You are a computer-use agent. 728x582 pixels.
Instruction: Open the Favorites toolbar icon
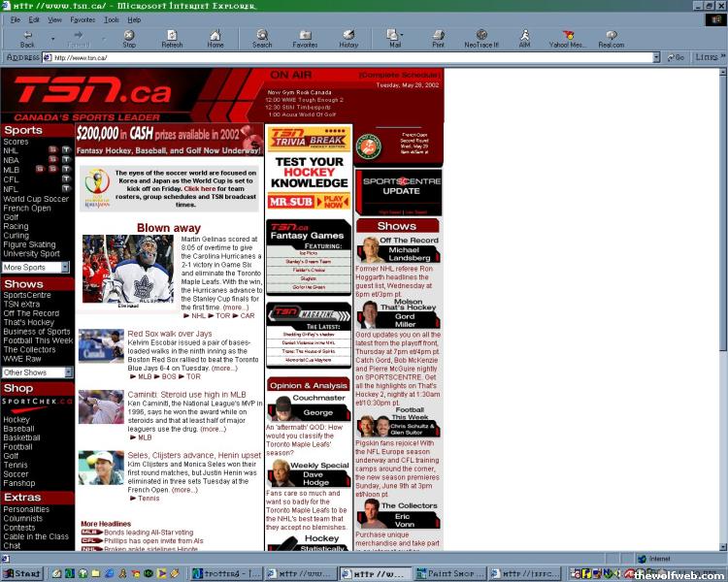(305, 38)
